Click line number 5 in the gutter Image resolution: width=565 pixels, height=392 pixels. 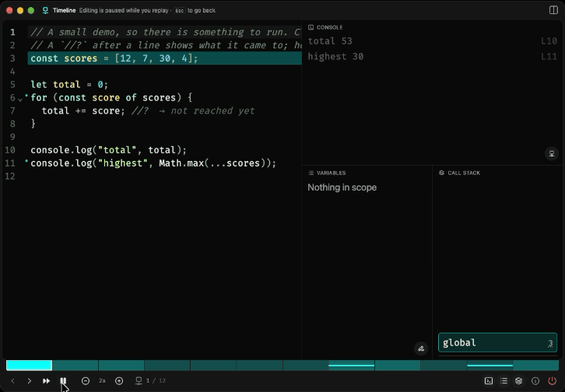coord(12,84)
